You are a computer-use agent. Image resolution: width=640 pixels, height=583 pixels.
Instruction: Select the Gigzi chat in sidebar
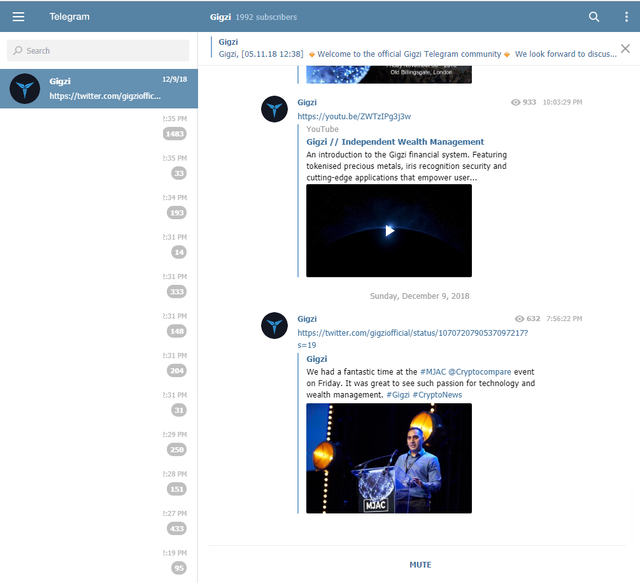pos(99,89)
